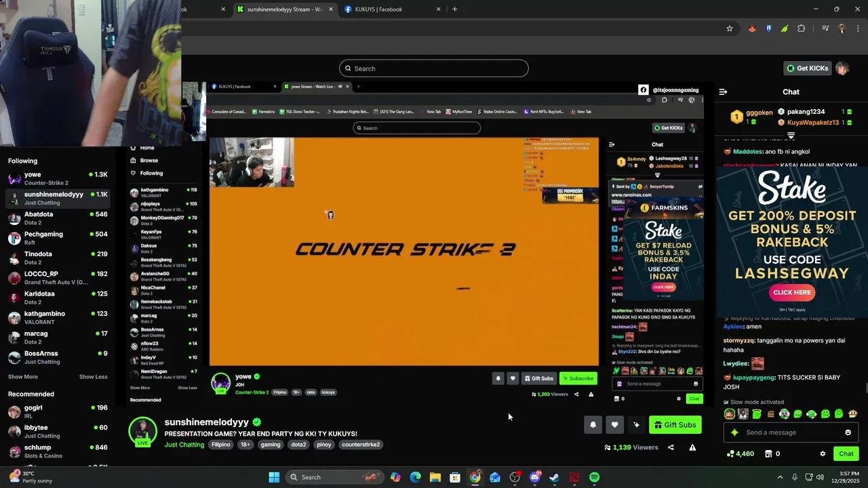Open Pechgaming channel in sidebar

click(x=58, y=238)
